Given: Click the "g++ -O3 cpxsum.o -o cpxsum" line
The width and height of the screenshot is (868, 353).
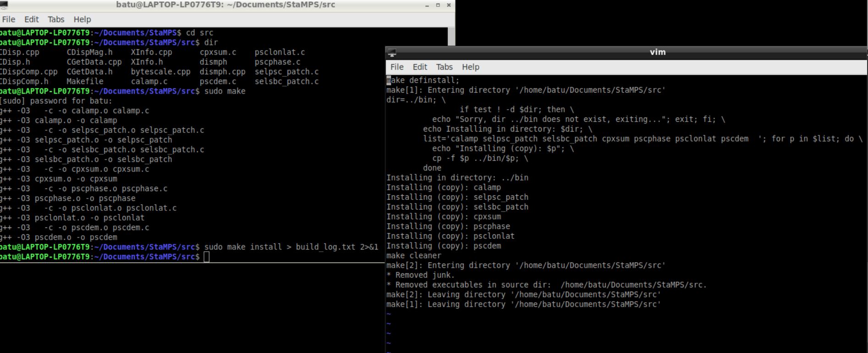Looking at the screenshot, I should coord(59,179).
